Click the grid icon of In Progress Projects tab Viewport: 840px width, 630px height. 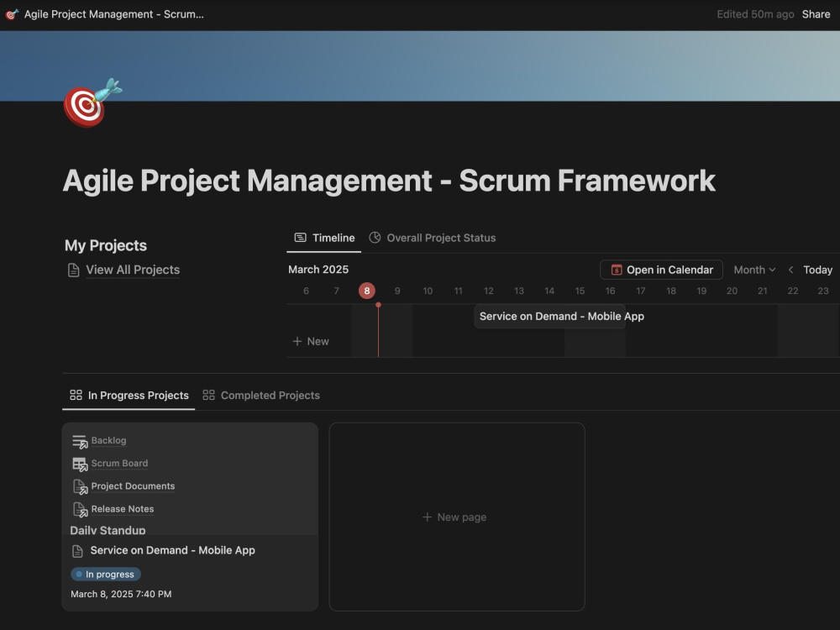pyautogui.click(x=76, y=395)
